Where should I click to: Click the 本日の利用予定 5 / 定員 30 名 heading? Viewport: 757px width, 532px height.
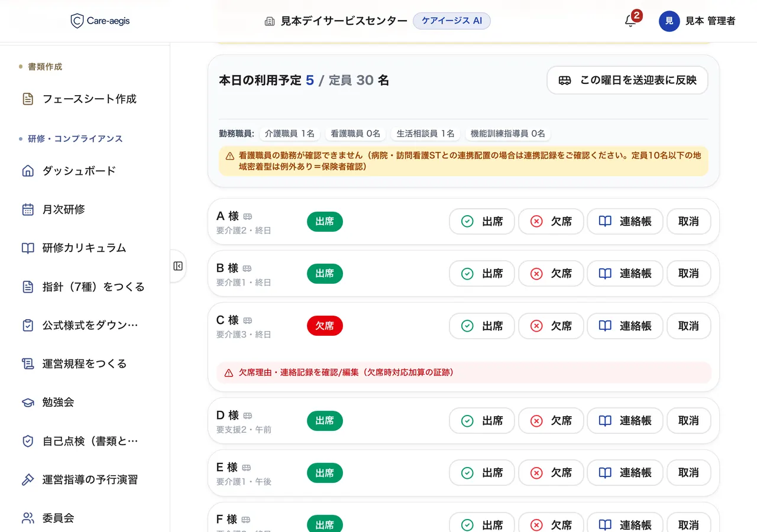304,80
